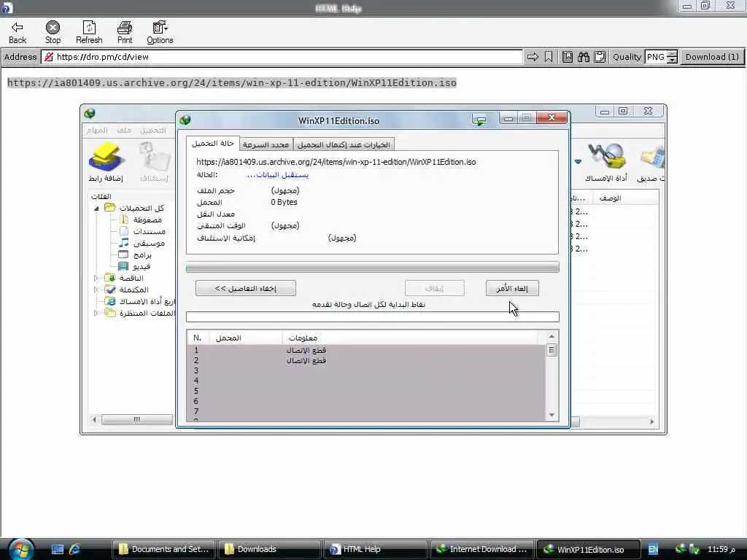Select the Queues folder icon
This screenshot has width=747, height=560.
(x=110, y=313)
